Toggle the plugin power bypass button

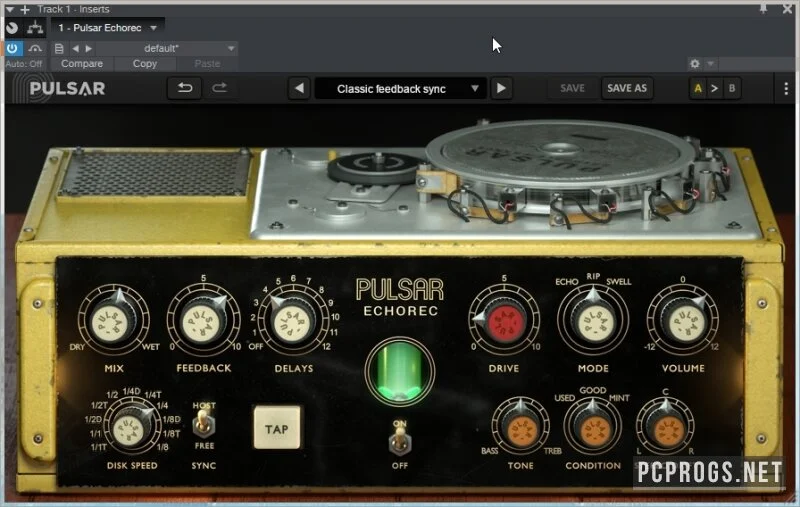[13, 48]
